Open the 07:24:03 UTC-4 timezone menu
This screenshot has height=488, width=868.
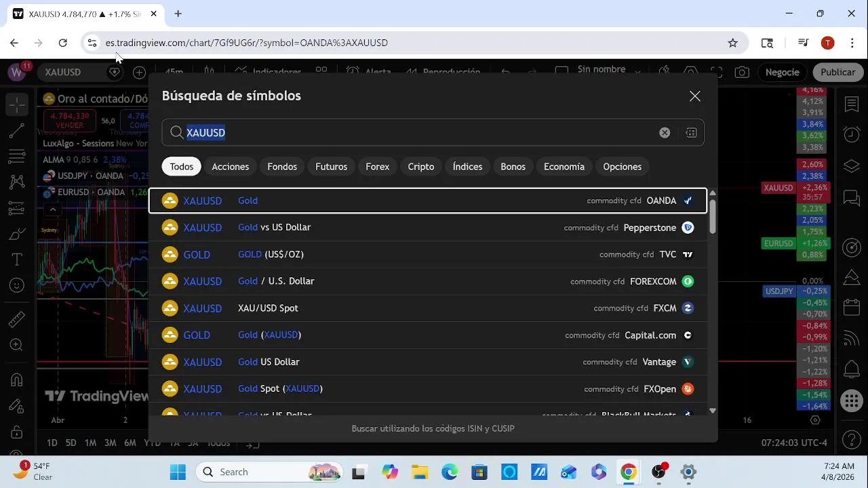(x=794, y=443)
